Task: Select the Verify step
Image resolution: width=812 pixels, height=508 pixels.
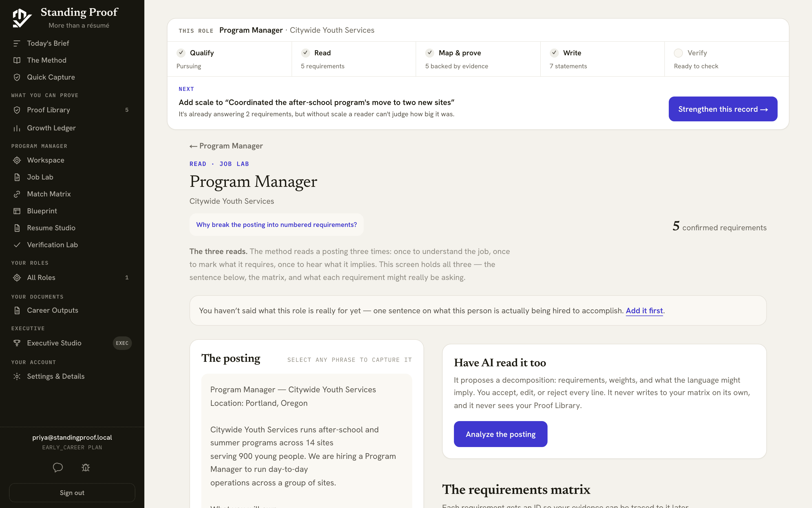Action: [x=727, y=59]
